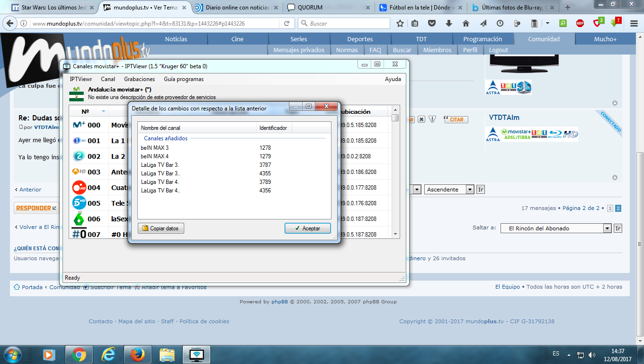Open Internet Explorer from the taskbar
Viewport: 644px width, 364px height.
pos(108,355)
